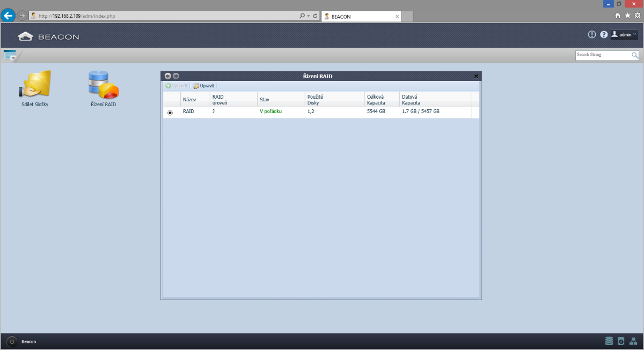
Task: Click the hard disk status icon
Action: [621, 341]
